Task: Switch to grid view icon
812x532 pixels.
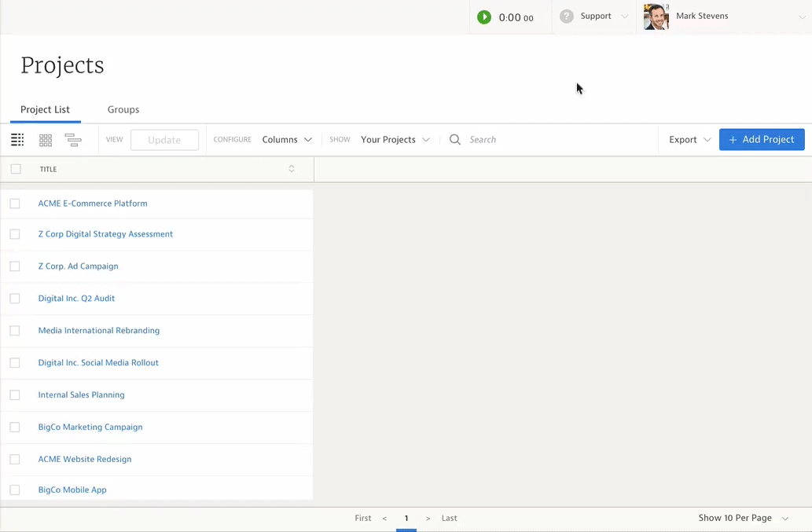Action: tap(46, 140)
